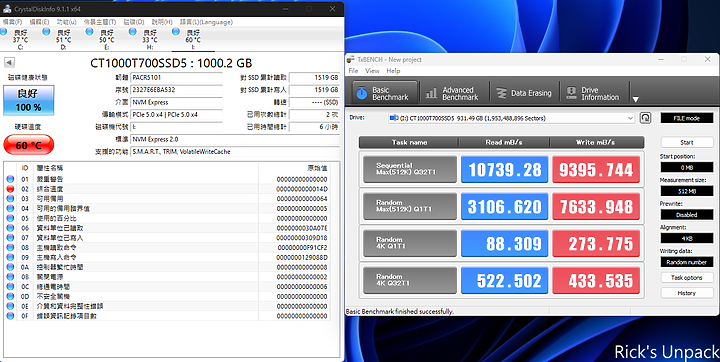Click the blue status circle for attribute 06
The image size is (720, 362).
10,228
